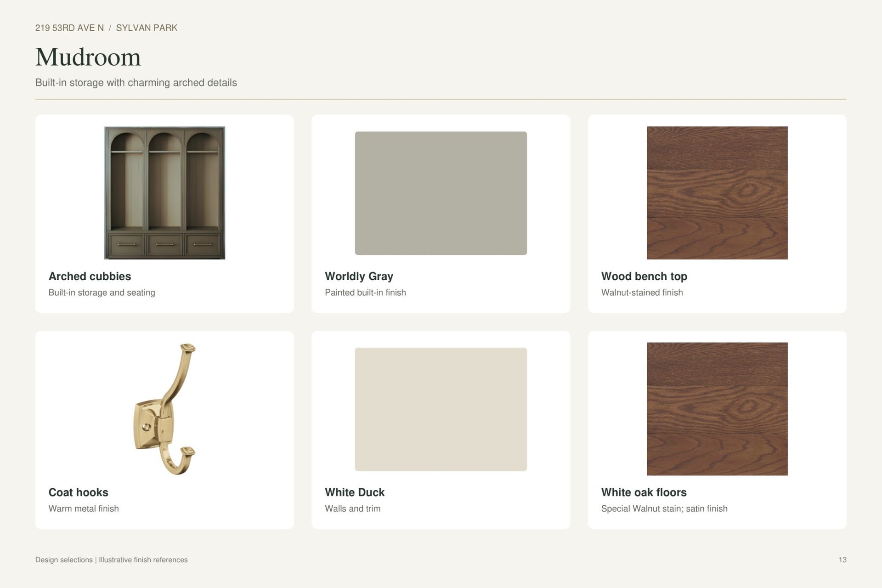
Task: Click 'Painted built-in finish' description
Action: click(x=365, y=293)
